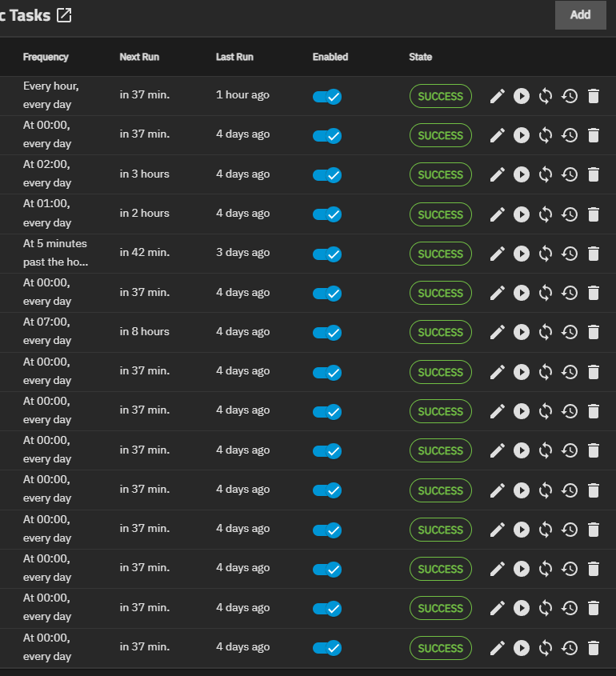
Task: Disable the every-hour task toggle
Action: tap(327, 96)
